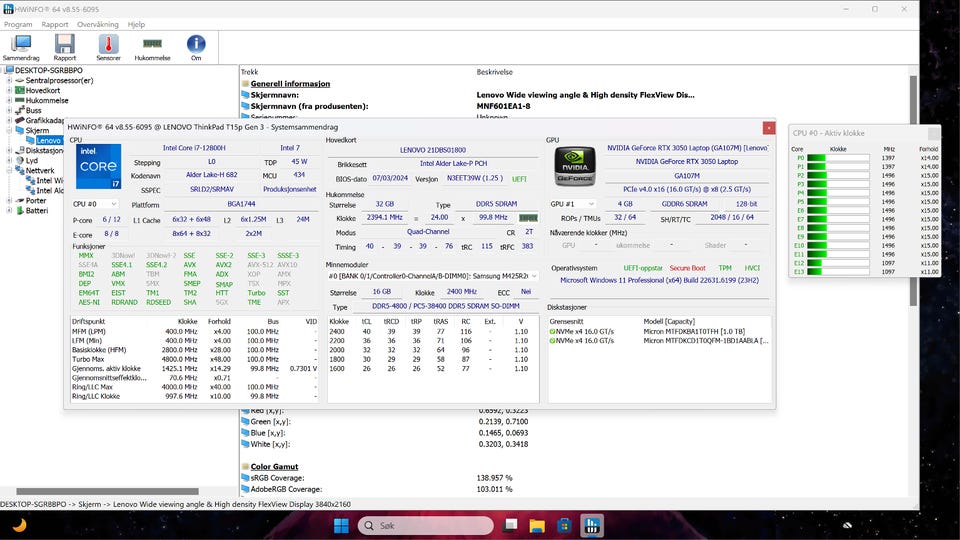
Task: Expand the Hovedkort tree node
Action: click(x=9, y=90)
